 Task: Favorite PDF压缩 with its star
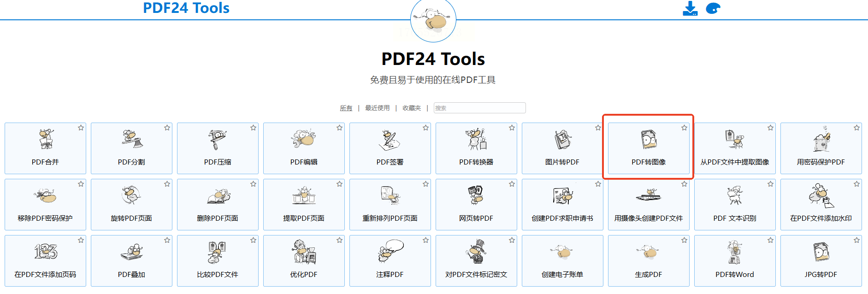tap(253, 128)
